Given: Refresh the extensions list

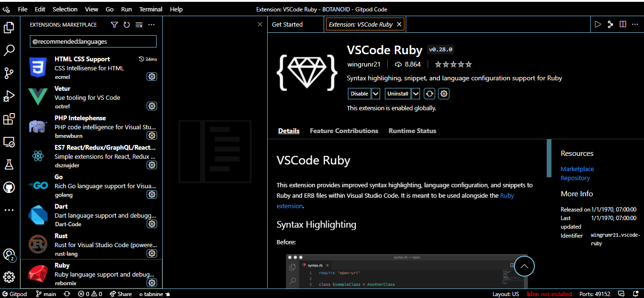Looking at the screenshot, I should tap(127, 25).
